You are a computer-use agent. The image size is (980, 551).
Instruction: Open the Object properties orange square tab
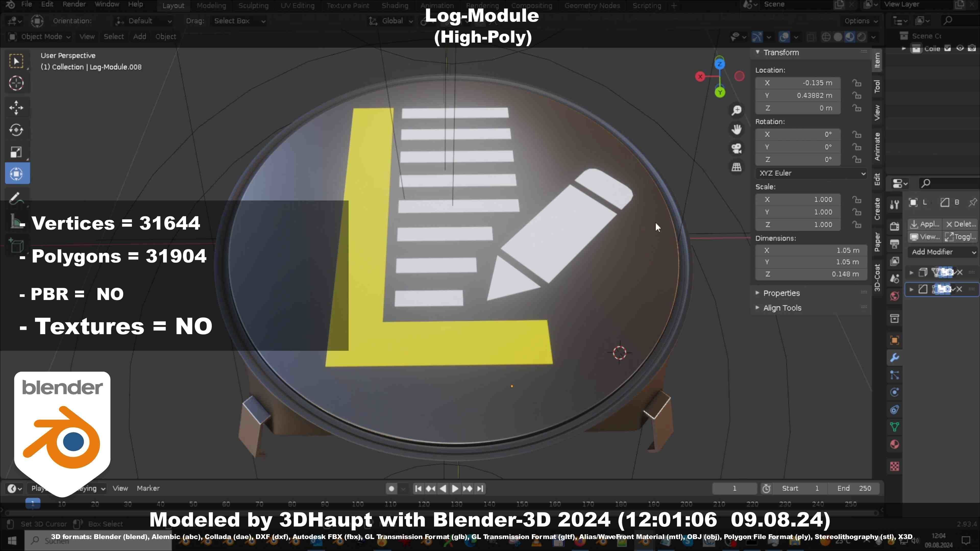coord(895,340)
